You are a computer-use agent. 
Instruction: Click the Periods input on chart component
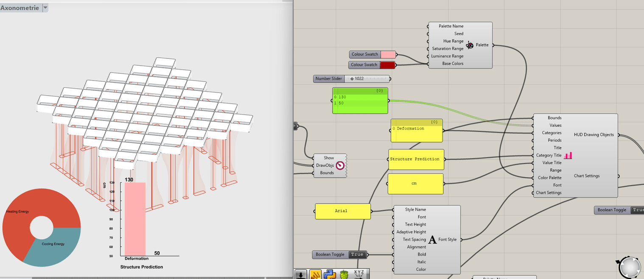[554, 140]
